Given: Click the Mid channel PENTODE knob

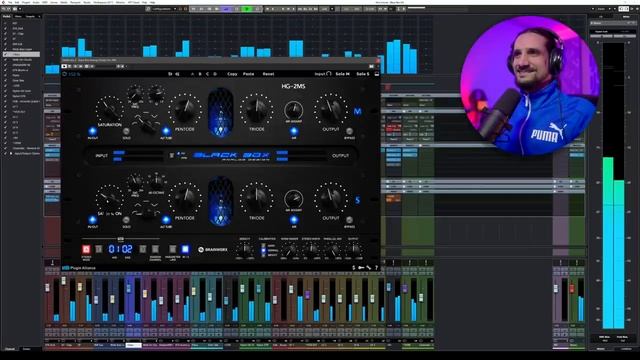Looking at the screenshot, I should [x=184, y=110].
